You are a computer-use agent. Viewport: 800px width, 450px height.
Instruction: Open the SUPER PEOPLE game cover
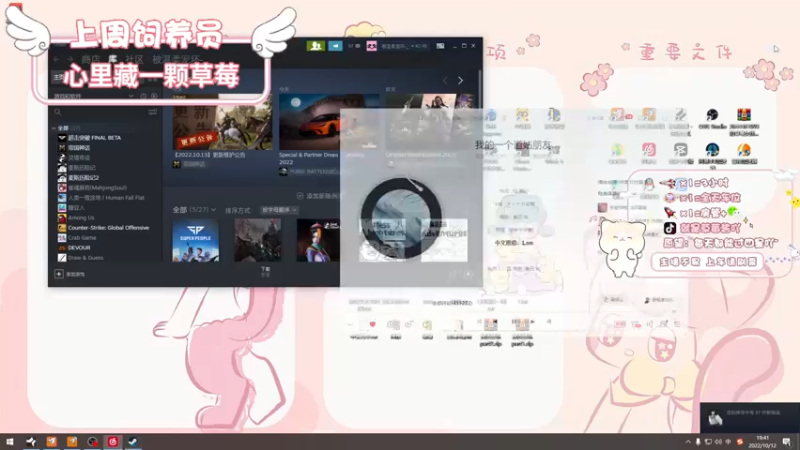point(196,240)
